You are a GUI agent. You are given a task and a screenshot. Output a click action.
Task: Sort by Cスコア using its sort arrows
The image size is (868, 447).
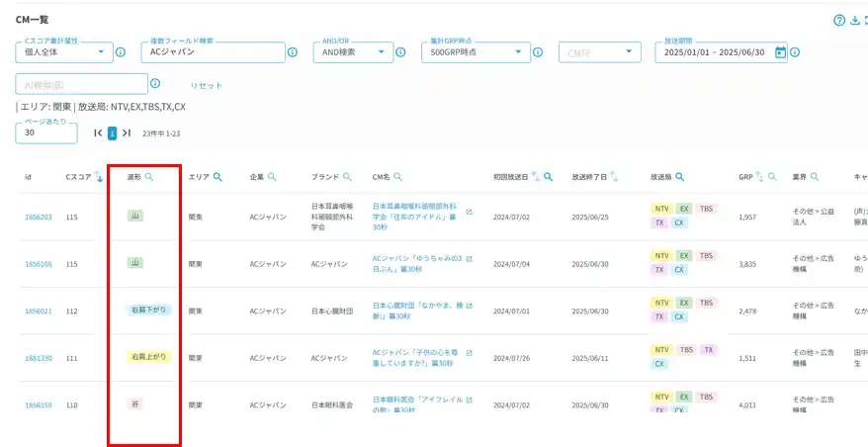(99, 177)
